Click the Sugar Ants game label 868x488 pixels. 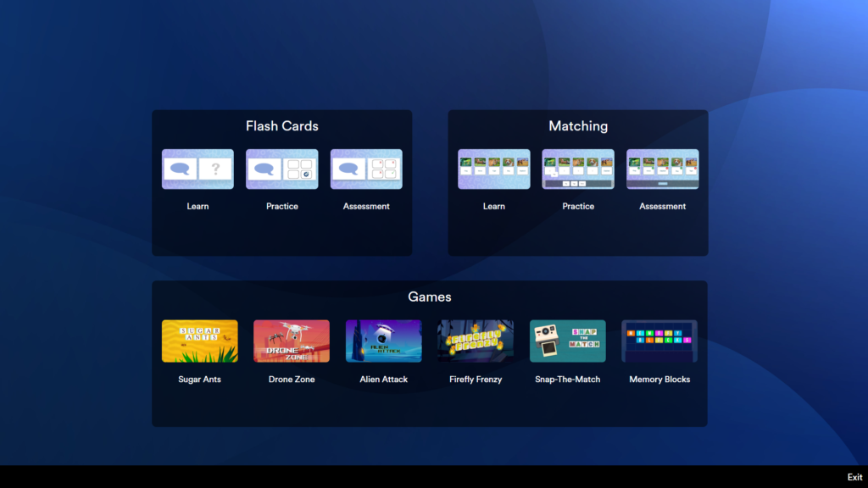(x=200, y=380)
